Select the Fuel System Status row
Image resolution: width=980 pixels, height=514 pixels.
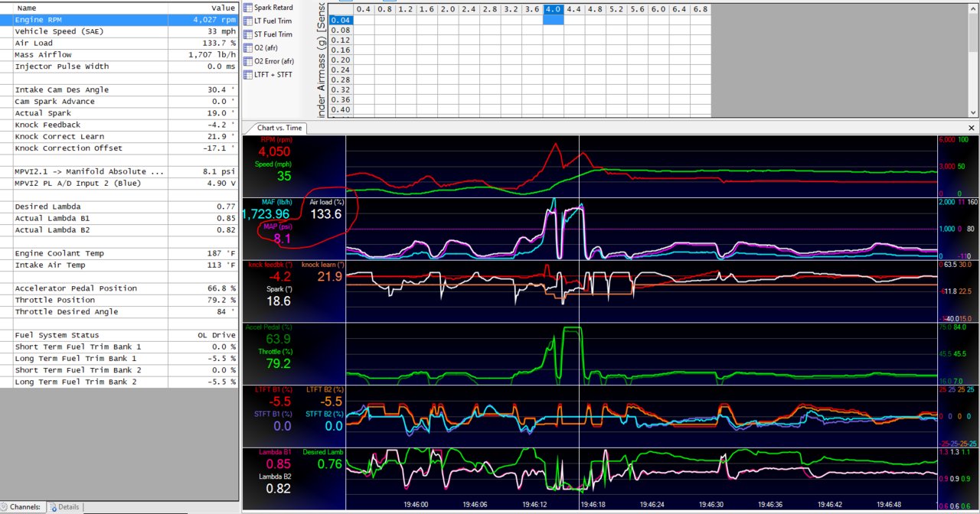(119, 335)
